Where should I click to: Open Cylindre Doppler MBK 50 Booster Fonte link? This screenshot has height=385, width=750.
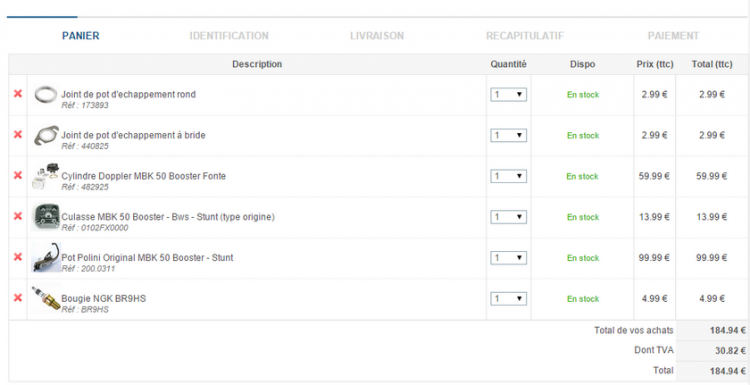click(143, 176)
